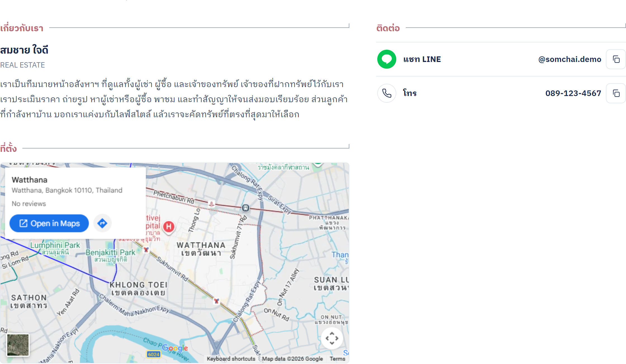Click the On Nut Rd label on map
This screenshot has height=364, width=626.
pos(276,314)
